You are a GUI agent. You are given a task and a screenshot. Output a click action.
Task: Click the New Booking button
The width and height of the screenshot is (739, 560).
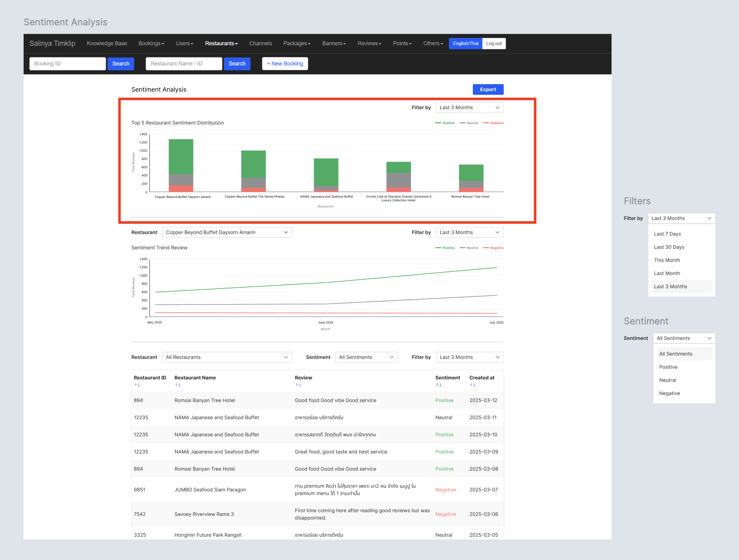click(x=285, y=64)
